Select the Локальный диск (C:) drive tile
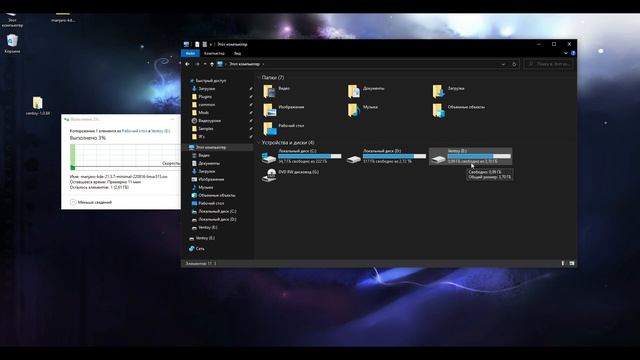 (301, 156)
